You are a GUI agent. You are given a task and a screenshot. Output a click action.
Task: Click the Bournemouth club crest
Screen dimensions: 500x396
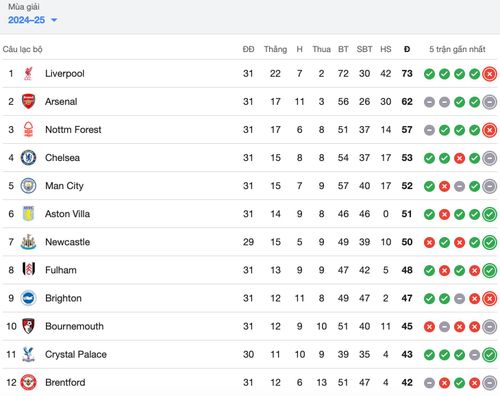(28, 326)
